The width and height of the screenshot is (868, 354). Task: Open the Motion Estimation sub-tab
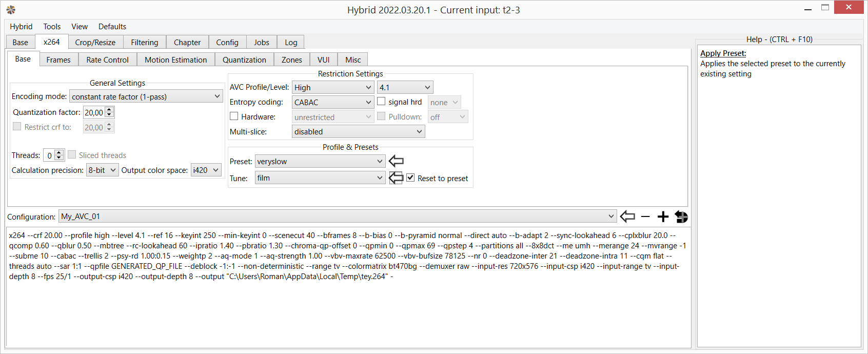point(176,60)
